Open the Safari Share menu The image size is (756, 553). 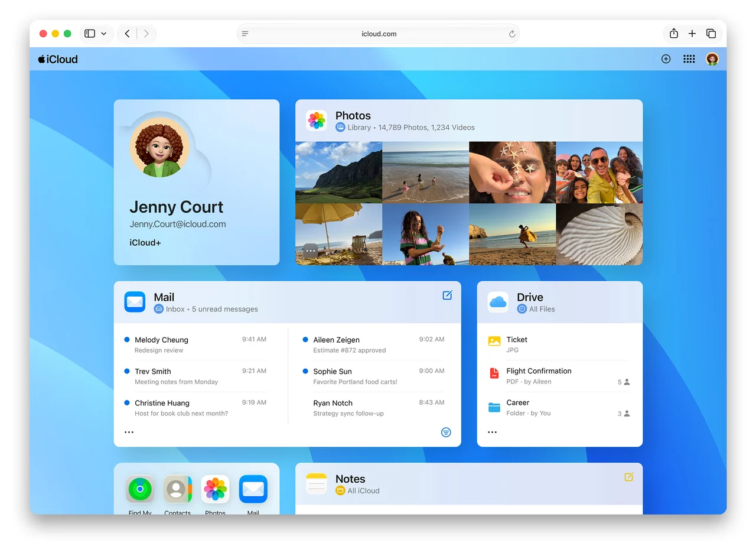point(674,34)
